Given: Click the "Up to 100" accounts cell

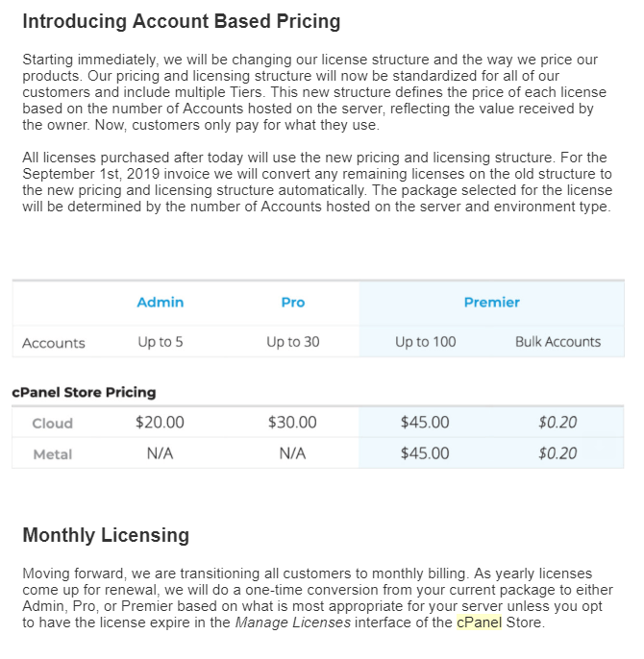Looking at the screenshot, I should [x=425, y=342].
